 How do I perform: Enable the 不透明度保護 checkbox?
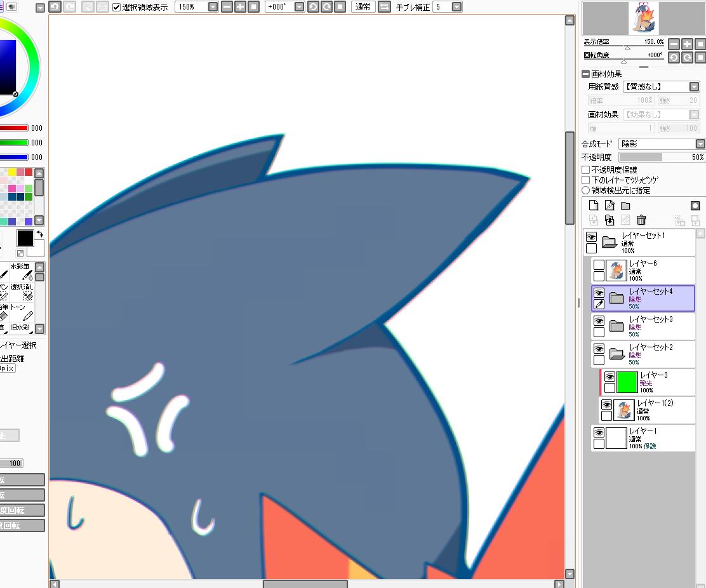586,170
